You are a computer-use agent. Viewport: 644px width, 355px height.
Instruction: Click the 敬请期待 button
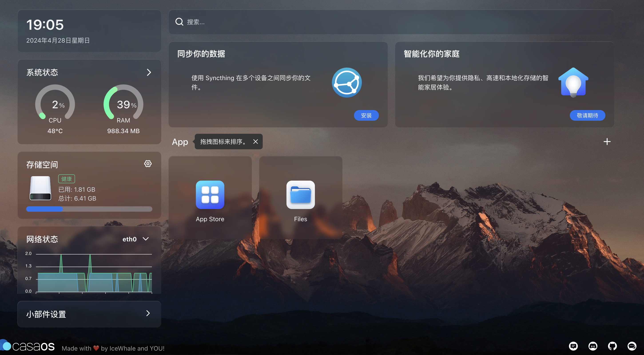click(587, 115)
